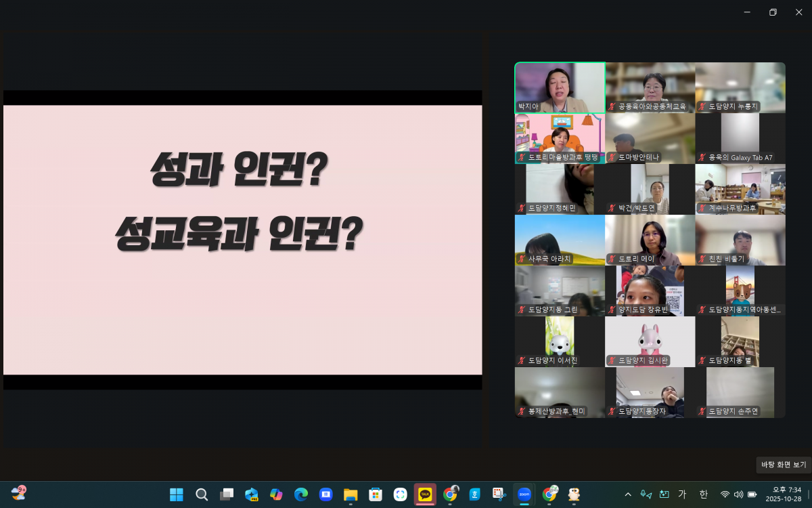Restore down the Zoom meeting window

(x=773, y=12)
